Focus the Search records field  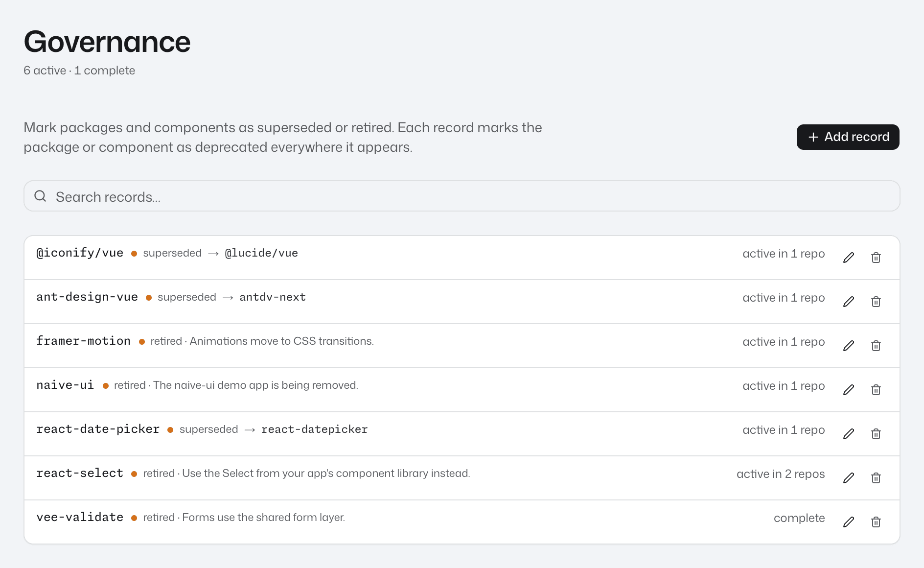tap(462, 196)
